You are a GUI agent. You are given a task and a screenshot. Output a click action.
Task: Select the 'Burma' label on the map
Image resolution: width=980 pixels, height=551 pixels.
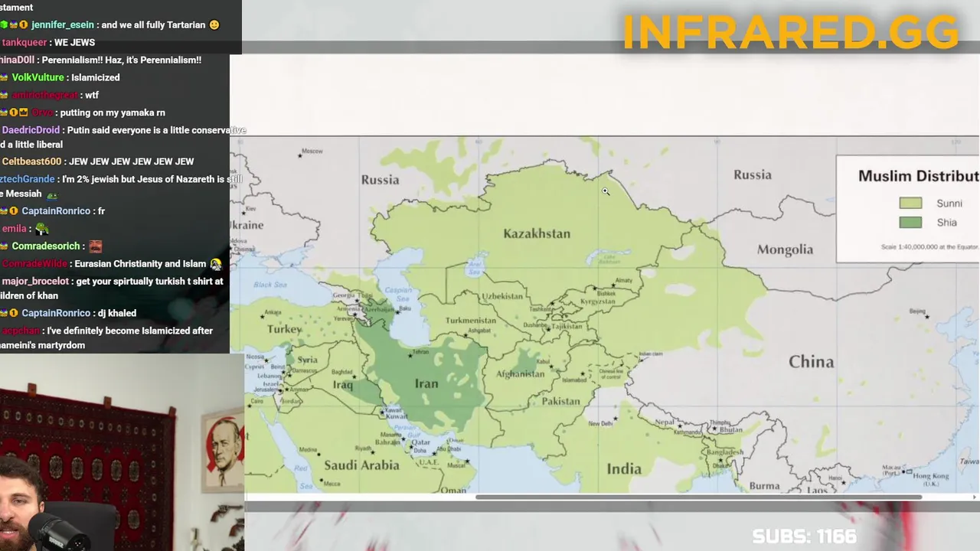coord(764,486)
